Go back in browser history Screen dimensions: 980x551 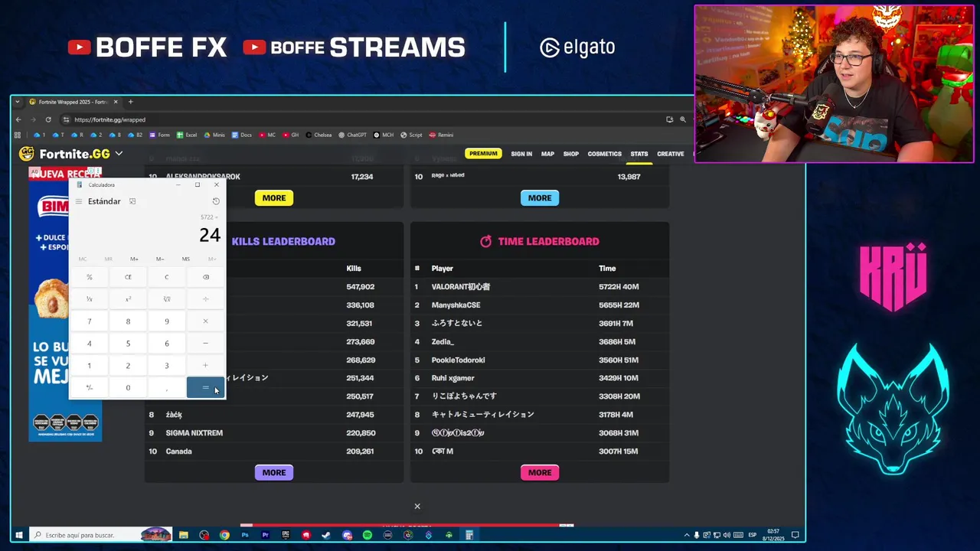click(18, 119)
